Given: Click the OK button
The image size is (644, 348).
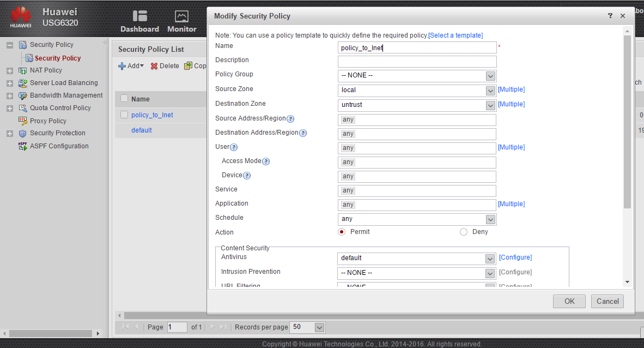Looking at the screenshot, I should 569,301.
